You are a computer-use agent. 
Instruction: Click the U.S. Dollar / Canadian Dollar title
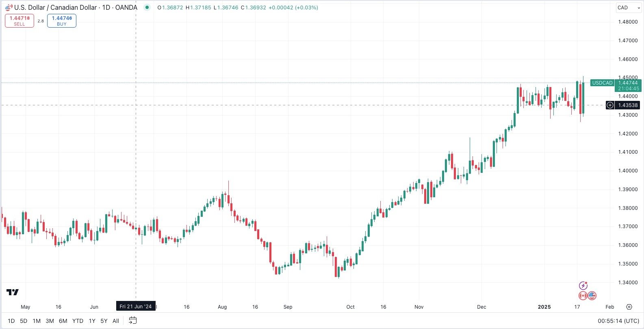[x=56, y=7]
